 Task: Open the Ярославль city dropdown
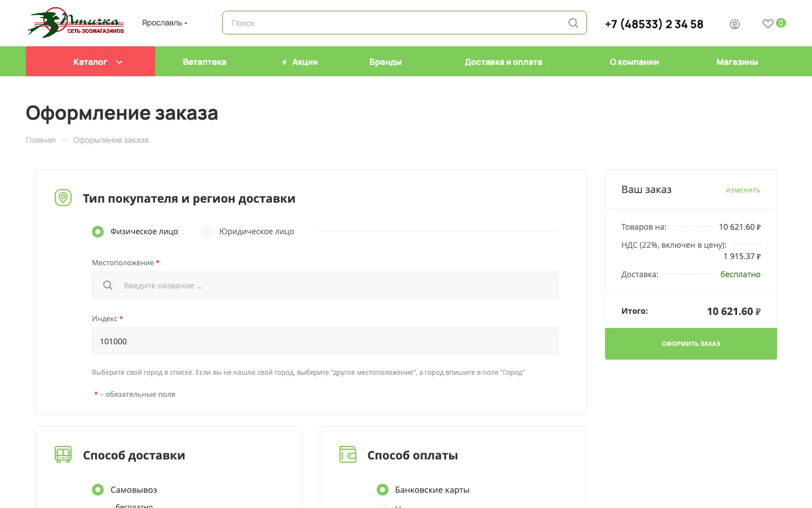pos(165,23)
